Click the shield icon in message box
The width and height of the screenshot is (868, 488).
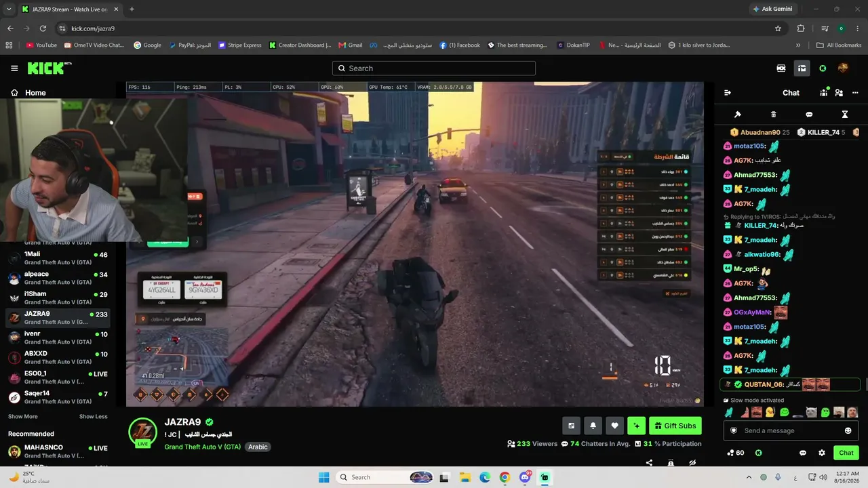[x=733, y=430]
